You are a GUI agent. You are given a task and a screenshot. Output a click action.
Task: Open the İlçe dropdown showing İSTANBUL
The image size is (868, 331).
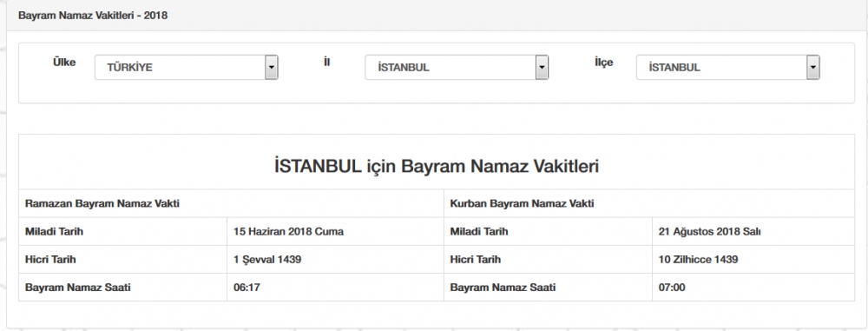click(727, 67)
